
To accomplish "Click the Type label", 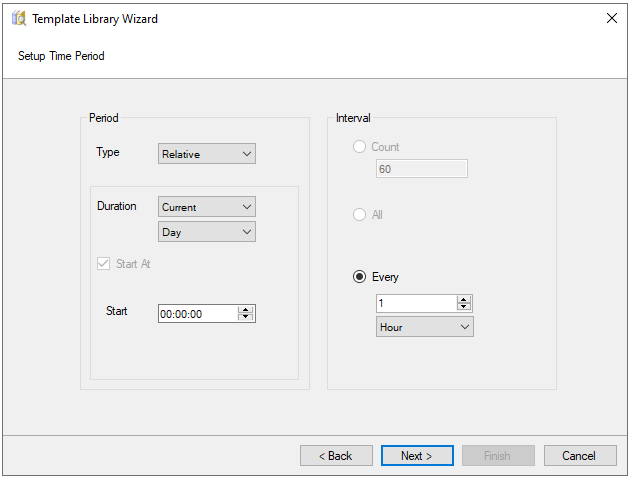I will coord(108,152).
